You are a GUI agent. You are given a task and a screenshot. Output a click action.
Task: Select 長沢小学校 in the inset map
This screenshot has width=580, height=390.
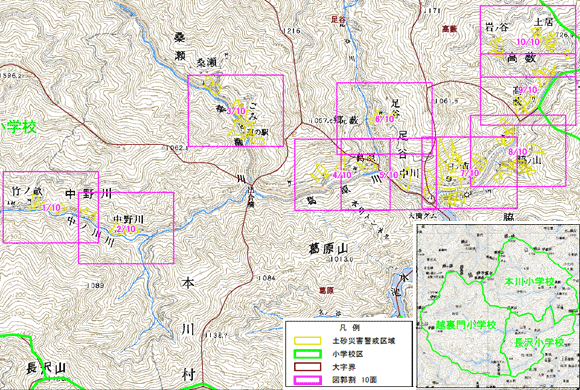tap(539, 342)
